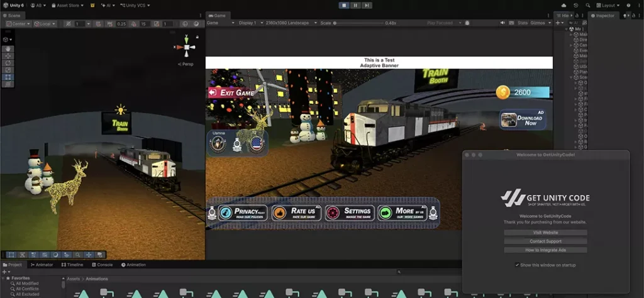644x298 pixels.
Task: Switch to the Animator tab
Action: pyautogui.click(x=42, y=265)
